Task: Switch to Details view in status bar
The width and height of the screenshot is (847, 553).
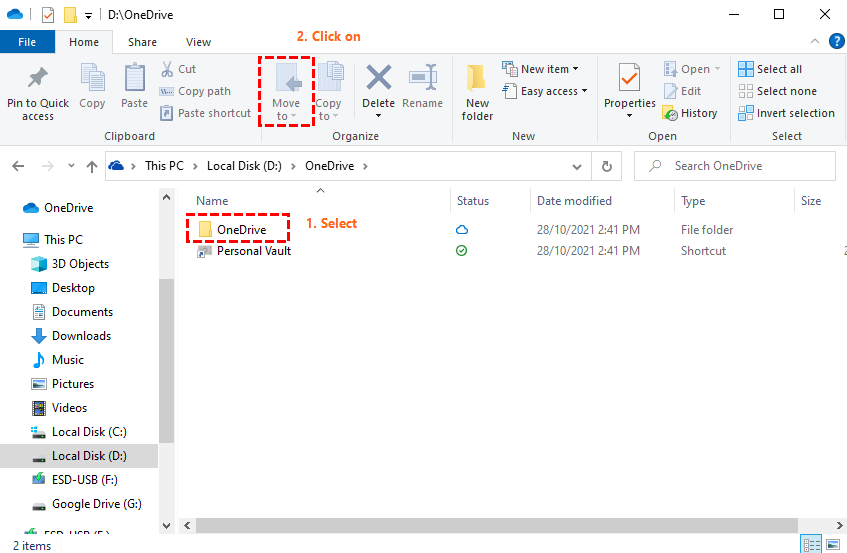Action: pos(811,544)
